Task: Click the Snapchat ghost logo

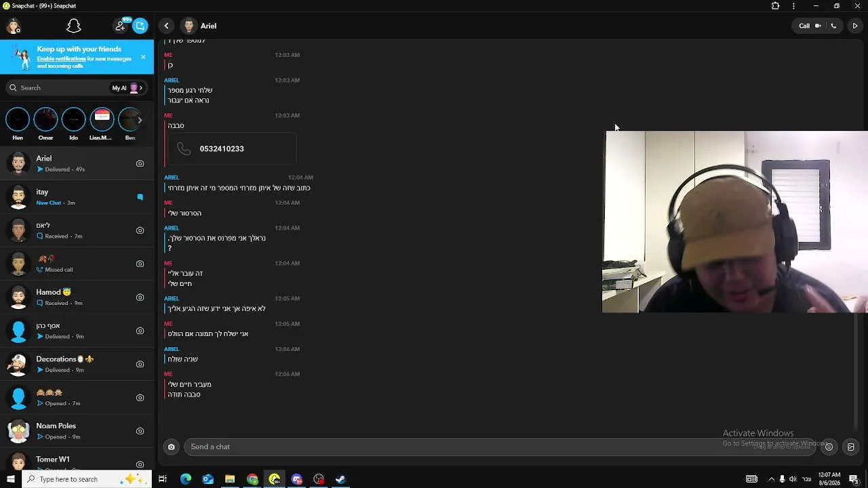Action: click(74, 26)
